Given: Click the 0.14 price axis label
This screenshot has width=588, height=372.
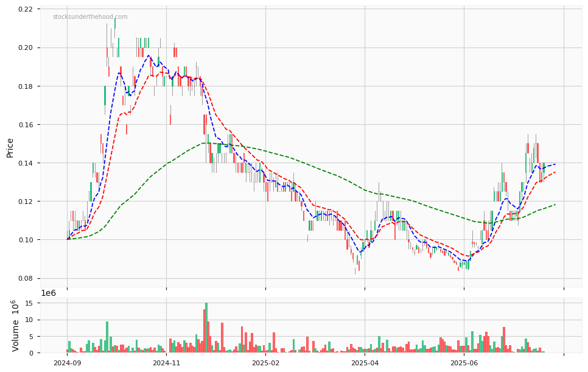Looking at the screenshot, I should click(25, 163).
